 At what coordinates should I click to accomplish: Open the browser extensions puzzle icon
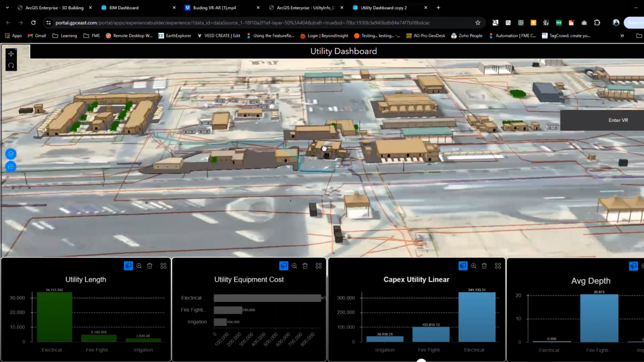(597, 23)
